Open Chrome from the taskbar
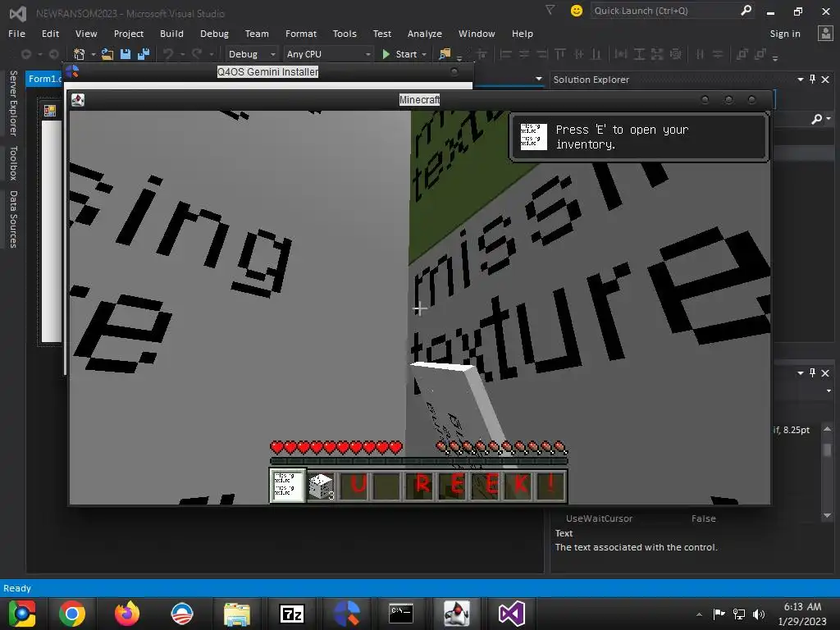 pyautogui.click(x=72, y=614)
